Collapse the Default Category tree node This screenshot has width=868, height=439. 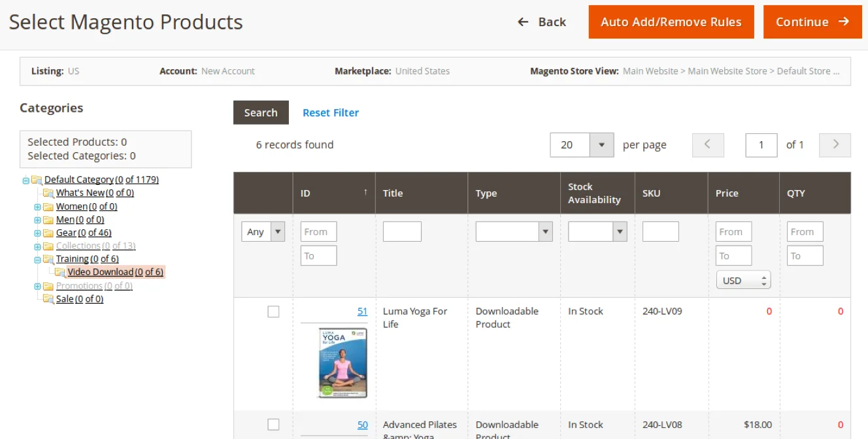point(26,180)
